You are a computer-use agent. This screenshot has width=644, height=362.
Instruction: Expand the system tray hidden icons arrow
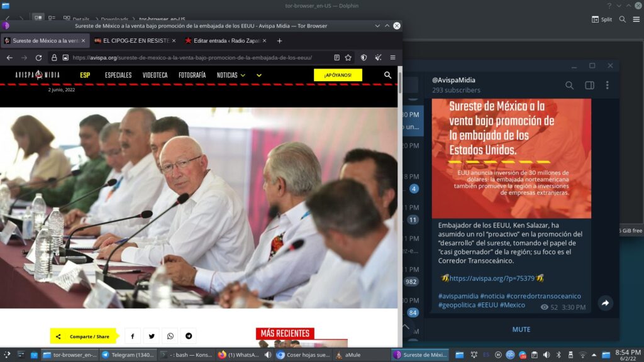pyautogui.click(x=595, y=355)
